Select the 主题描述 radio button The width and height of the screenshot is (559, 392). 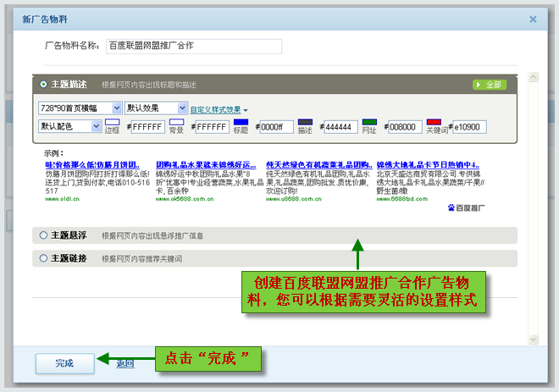[43, 85]
